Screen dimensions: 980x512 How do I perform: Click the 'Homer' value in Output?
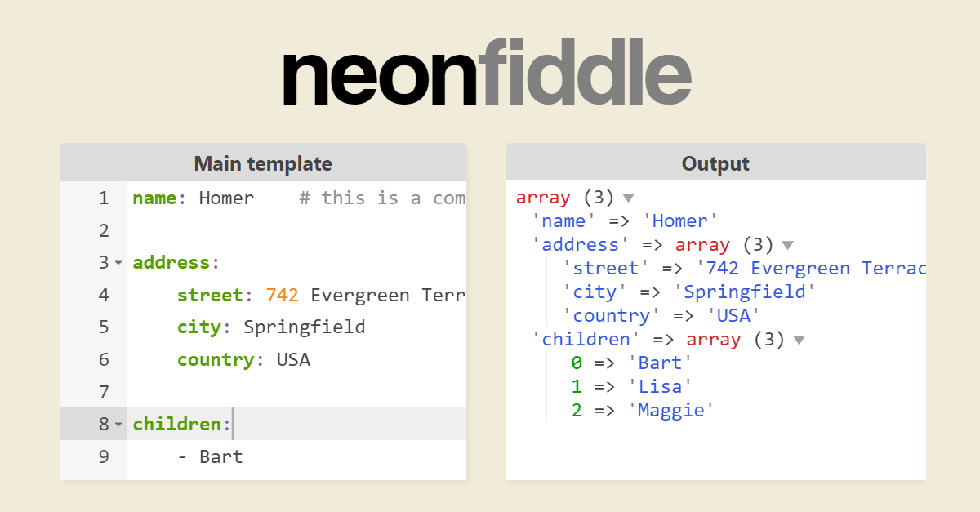point(679,221)
